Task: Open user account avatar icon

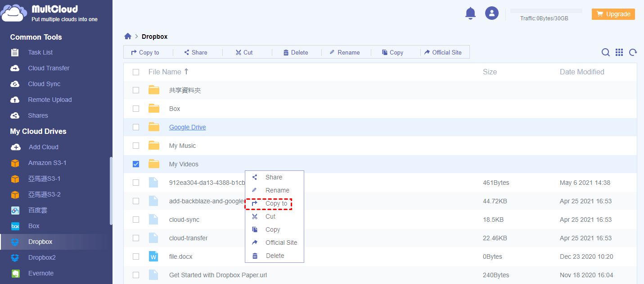Action: coord(492,13)
